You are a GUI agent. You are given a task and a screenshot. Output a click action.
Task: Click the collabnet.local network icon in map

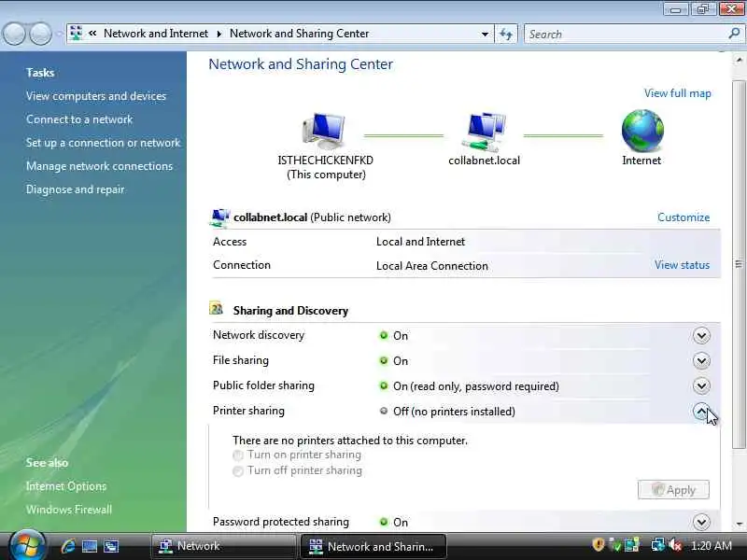(x=484, y=132)
